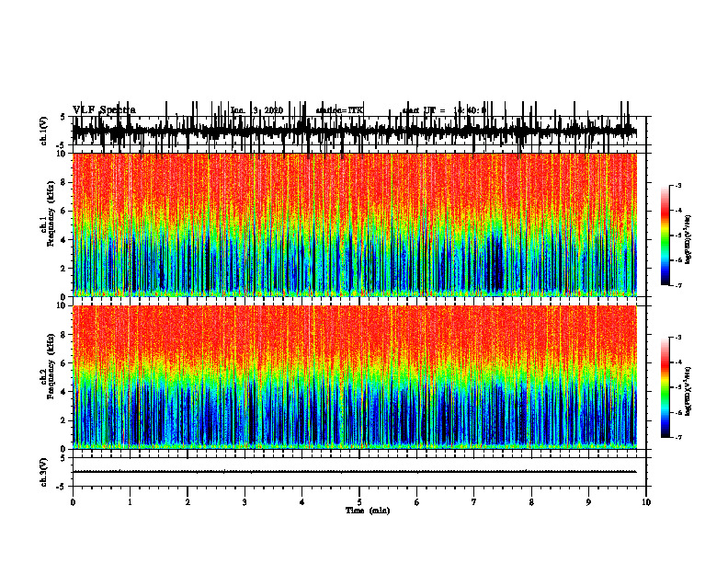728x563 pixels.
Task: Select the date text ending in 2020
Action: tap(256, 110)
